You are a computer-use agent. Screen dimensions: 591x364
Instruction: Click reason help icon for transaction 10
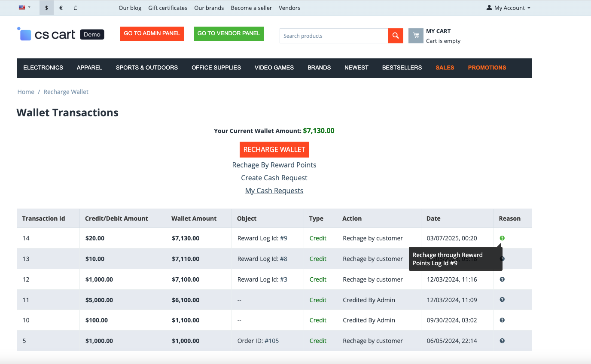click(x=502, y=320)
